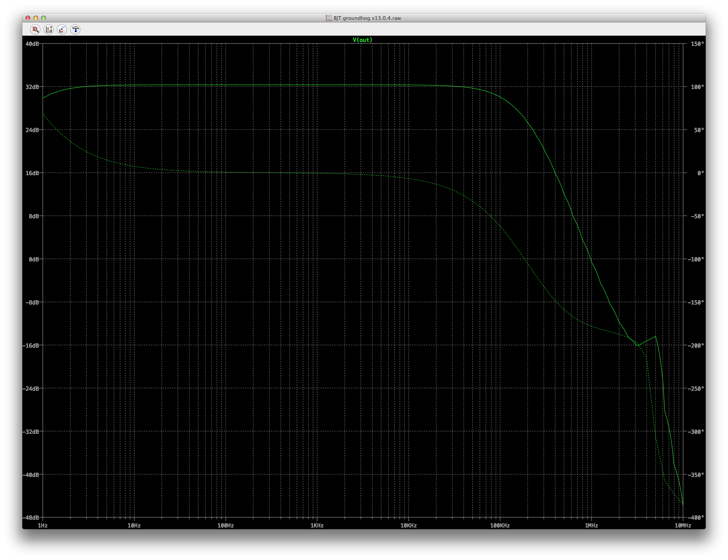Click the -100° phase axis label

(x=696, y=259)
